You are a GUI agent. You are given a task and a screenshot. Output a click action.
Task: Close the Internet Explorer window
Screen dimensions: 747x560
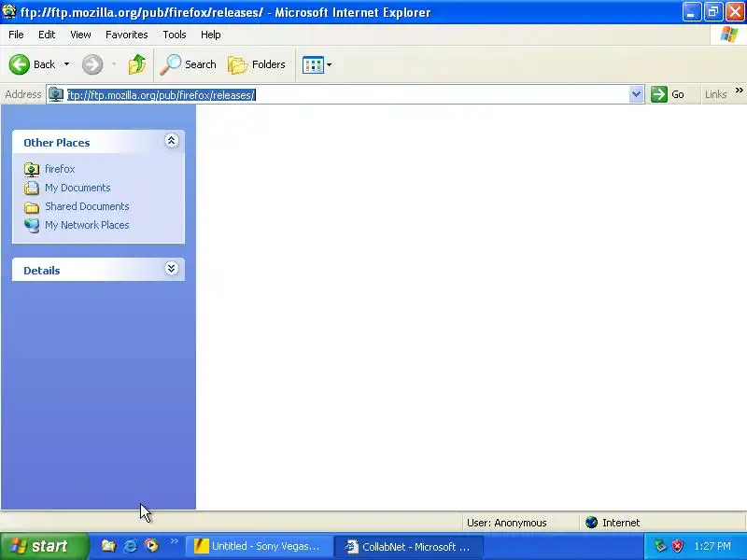pos(735,12)
